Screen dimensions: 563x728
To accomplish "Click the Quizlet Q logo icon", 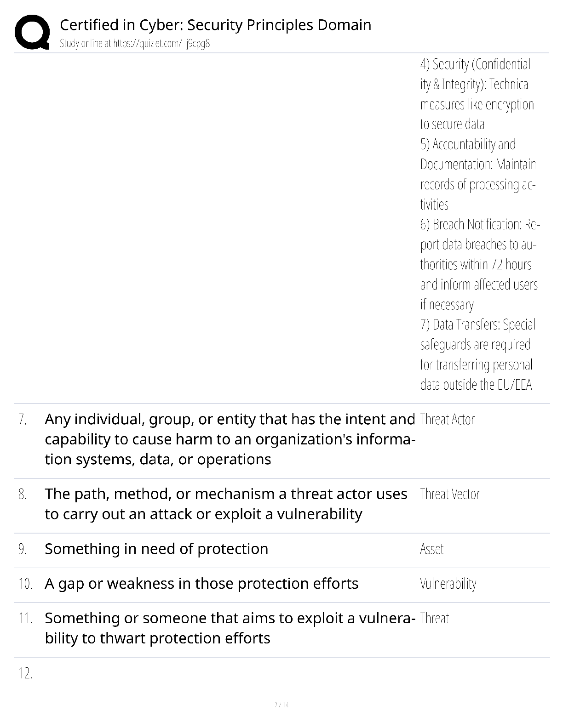I will (x=32, y=32).
